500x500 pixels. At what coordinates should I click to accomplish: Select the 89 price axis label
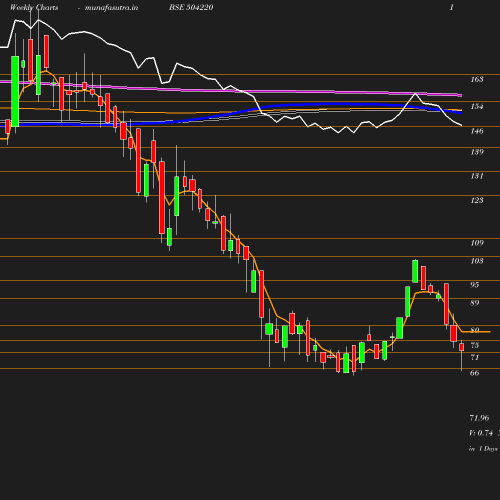tap(475, 303)
